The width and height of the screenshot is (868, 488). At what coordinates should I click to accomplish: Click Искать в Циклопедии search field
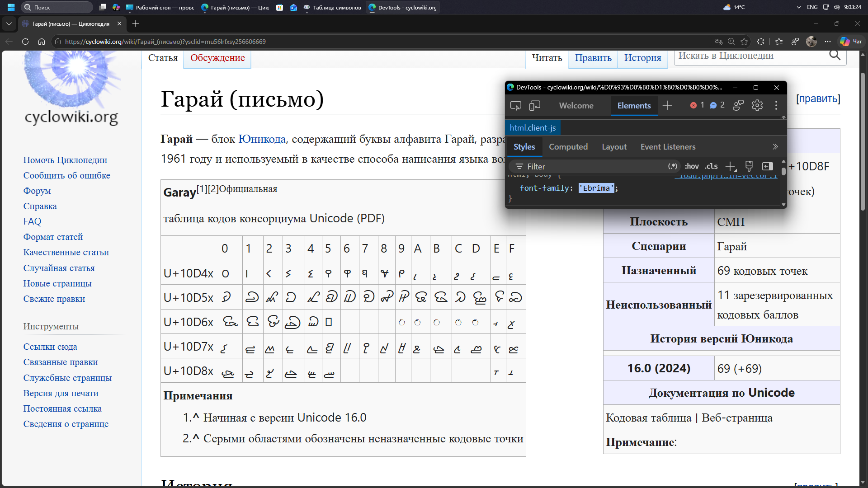click(750, 56)
